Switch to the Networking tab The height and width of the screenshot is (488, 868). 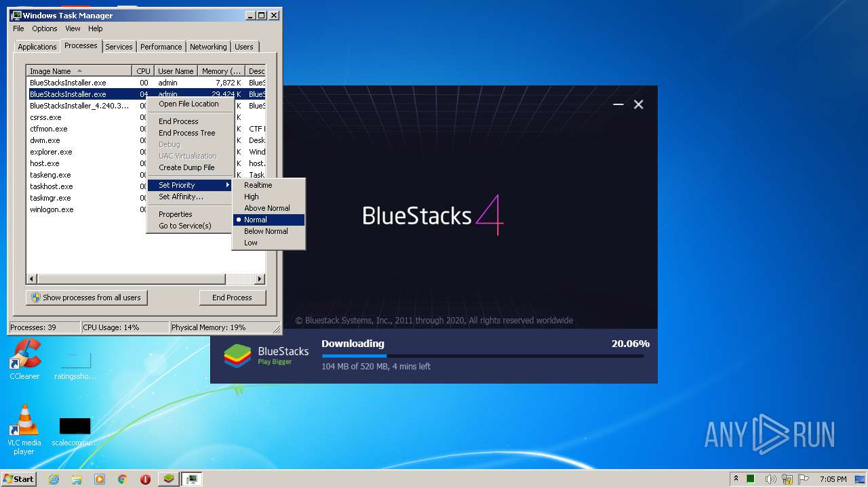pyautogui.click(x=208, y=47)
